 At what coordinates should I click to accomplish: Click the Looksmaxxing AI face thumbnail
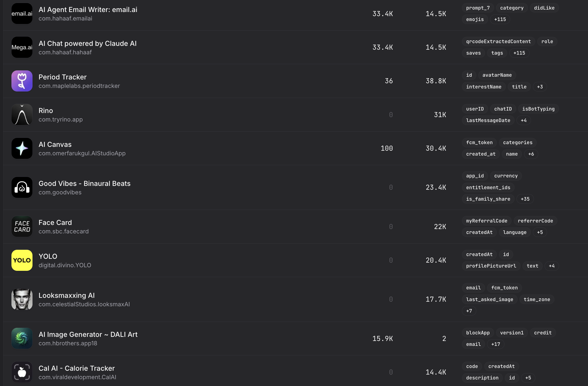pos(22,299)
